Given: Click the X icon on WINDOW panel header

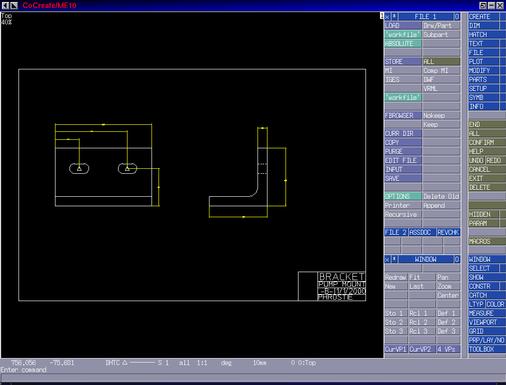Looking at the screenshot, I should tap(387, 259).
